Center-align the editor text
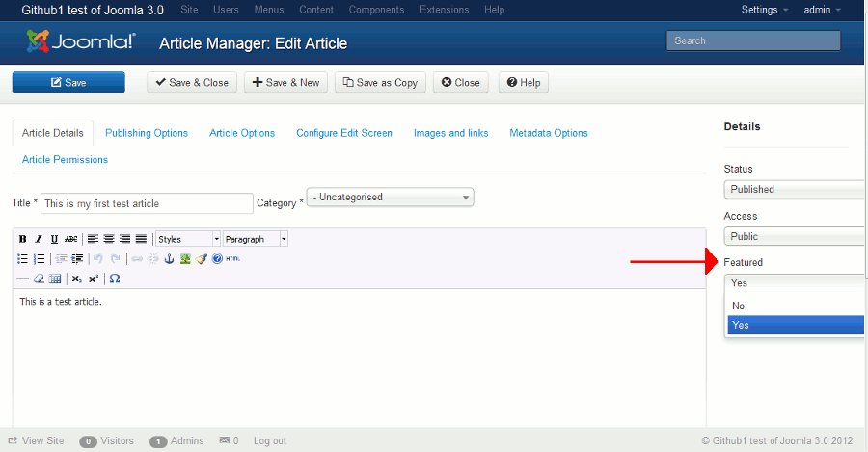868x452 pixels. pyautogui.click(x=109, y=239)
